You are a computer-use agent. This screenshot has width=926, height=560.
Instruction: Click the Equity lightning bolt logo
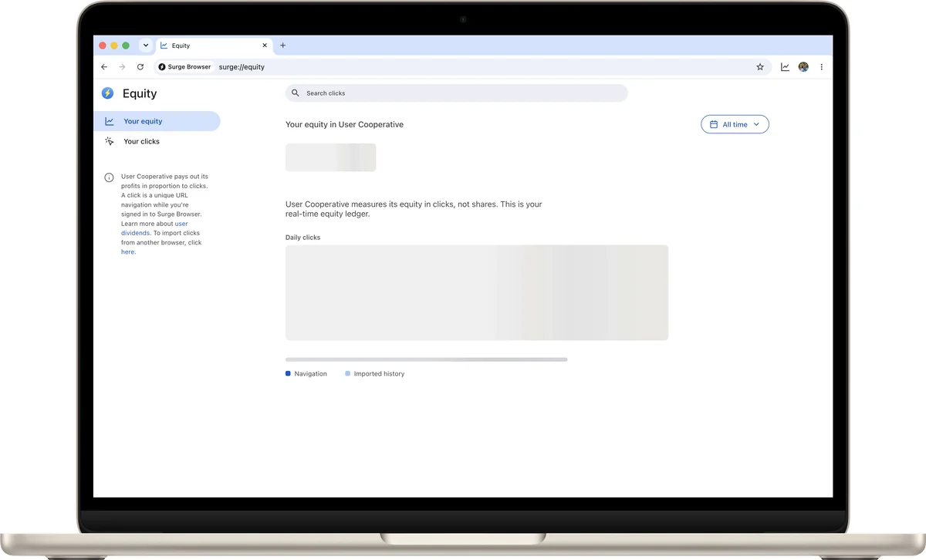107,93
